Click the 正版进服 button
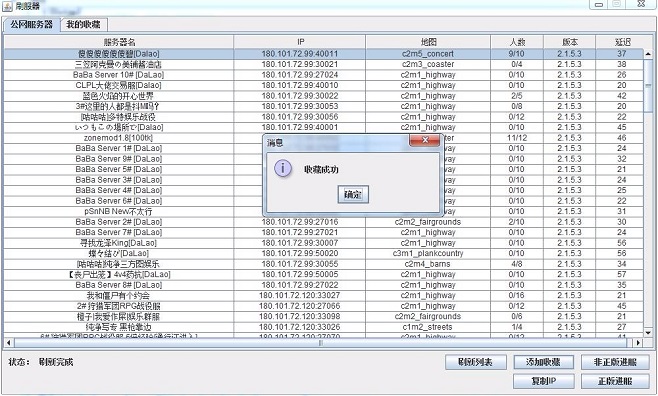 (615, 381)
